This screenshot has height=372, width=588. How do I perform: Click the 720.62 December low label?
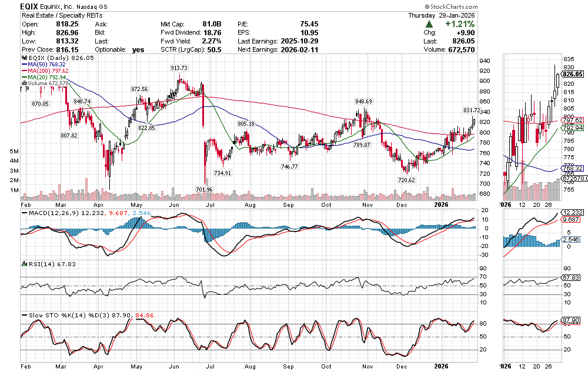(x=406, y=179)
